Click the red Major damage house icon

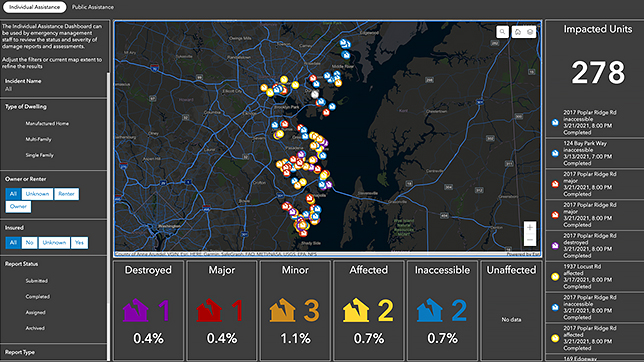pyautogui.click(x=209, y=310)
